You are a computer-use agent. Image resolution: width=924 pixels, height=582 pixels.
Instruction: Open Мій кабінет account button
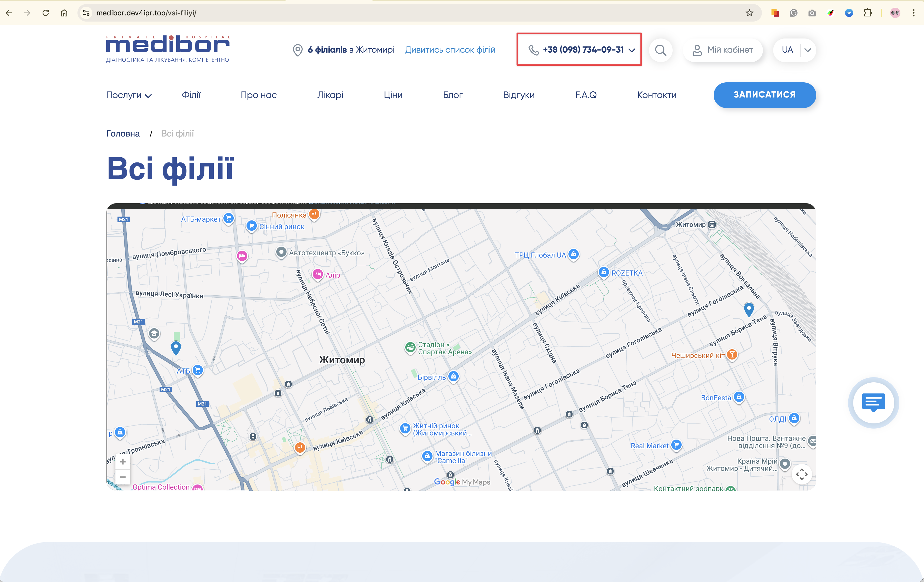[723, 50]
